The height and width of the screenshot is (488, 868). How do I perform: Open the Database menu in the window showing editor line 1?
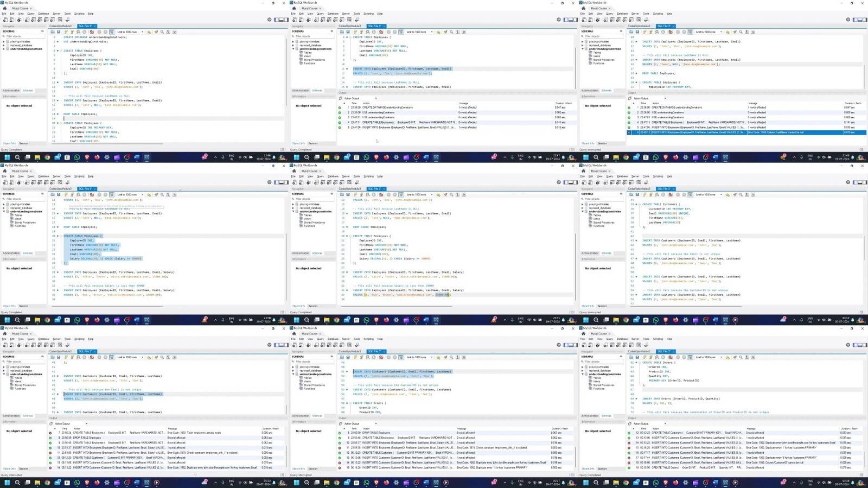tap(43, 14)
